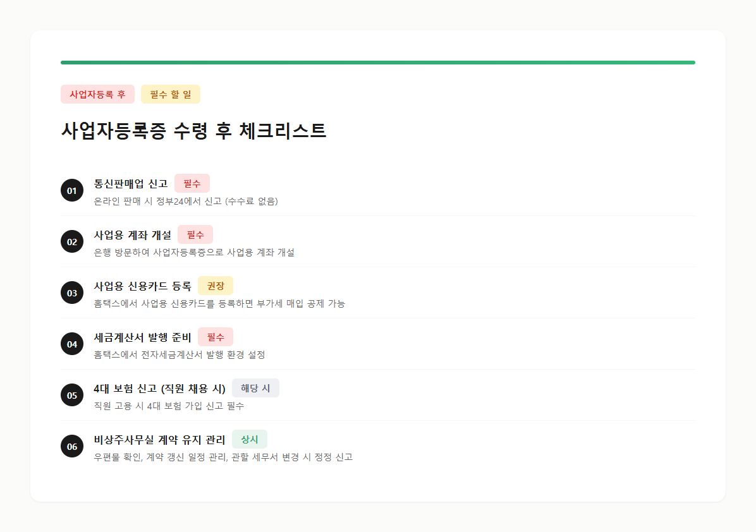Toggle the 해당 시 badge on 4대 보험 신고
The width and height of the screenshot is (756, 532).
pyautogui.click(x=255, y=387)
